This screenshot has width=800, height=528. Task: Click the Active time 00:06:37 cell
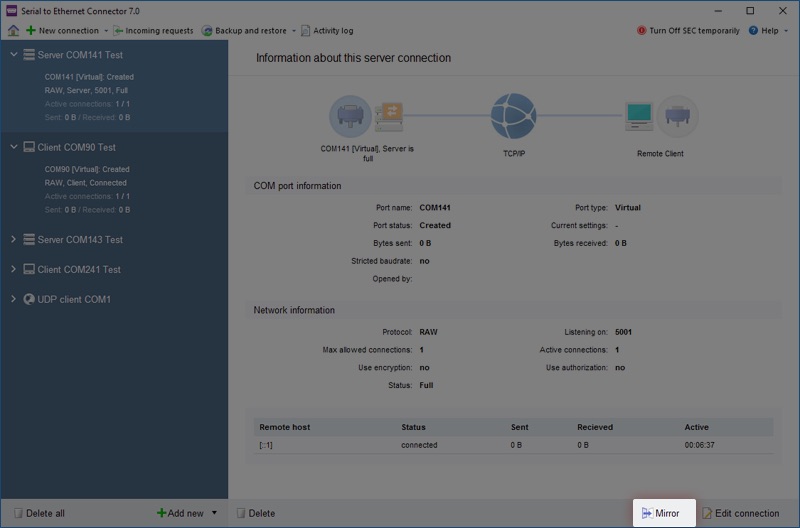[699, 445]
